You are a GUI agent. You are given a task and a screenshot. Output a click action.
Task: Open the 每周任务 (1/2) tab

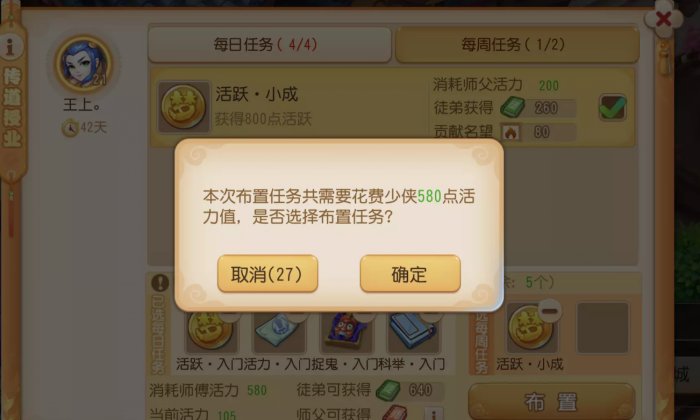(x=517, y=45)
